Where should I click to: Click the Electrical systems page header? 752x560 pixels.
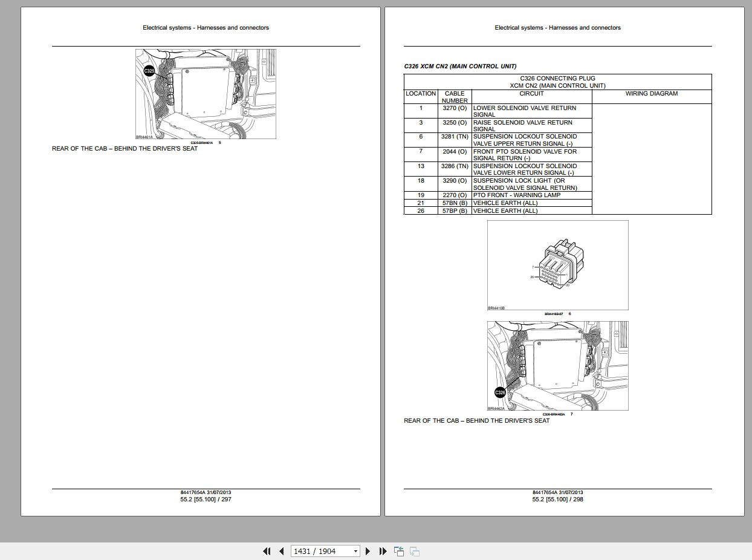click(557, 27)
